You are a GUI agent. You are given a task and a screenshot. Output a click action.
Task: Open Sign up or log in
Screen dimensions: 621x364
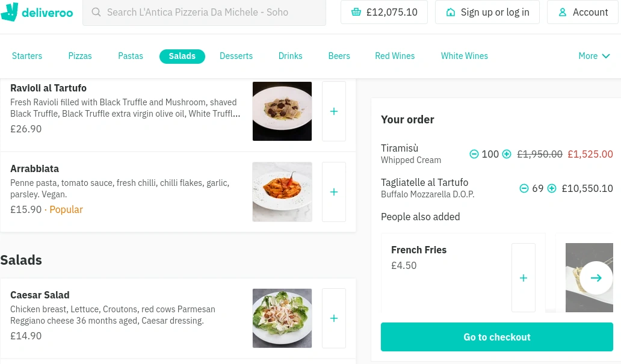(x=487, y=12)
